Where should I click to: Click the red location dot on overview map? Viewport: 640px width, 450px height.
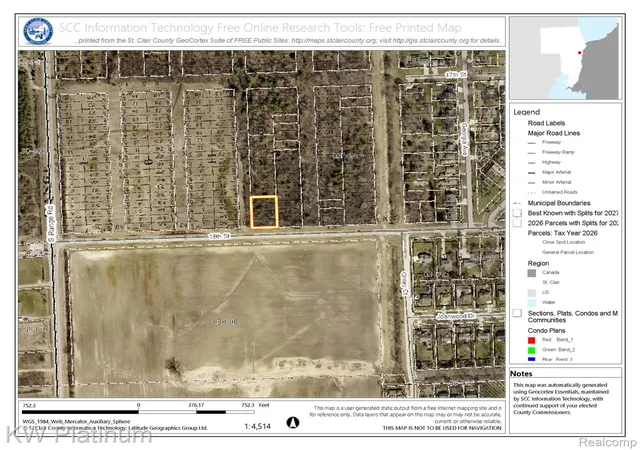(x=579, y=53)
